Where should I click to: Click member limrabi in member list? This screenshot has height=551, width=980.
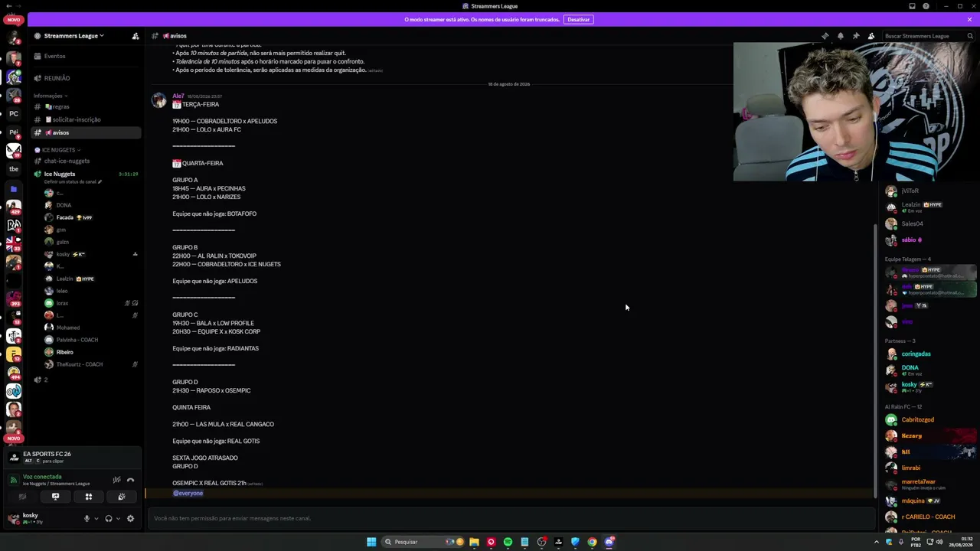(x=911, y=468)
